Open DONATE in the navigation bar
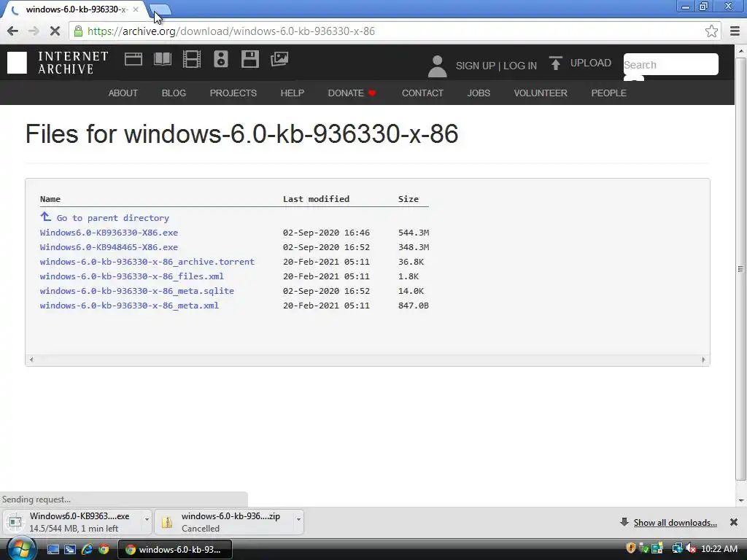This screenshot has width=747, height=560. 352,93
